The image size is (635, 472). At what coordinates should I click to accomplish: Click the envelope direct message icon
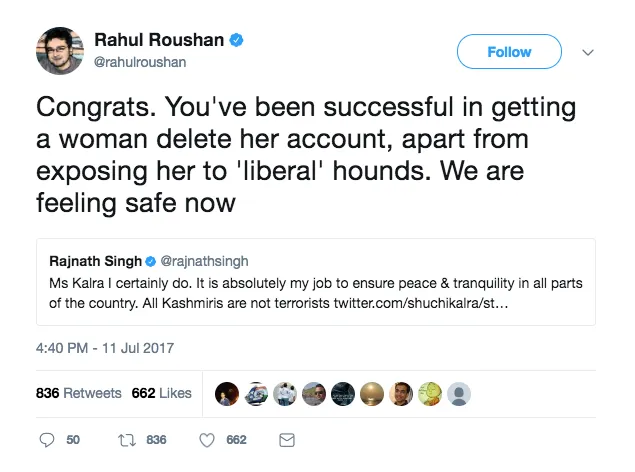[286, 440]
